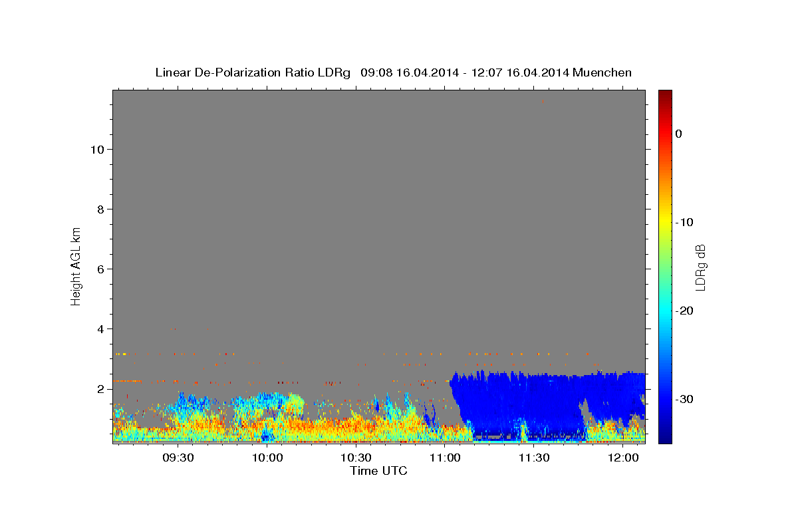Click the 10:00 time tick label
This screenshot has width=798, height=532.
pyautogui.click(x=267, y=458)
